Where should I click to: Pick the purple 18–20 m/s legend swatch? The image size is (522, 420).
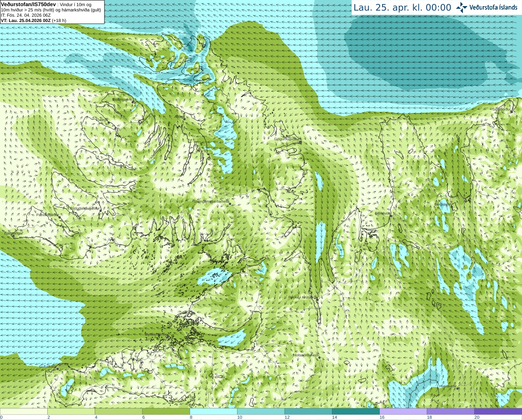[x=450, y=411]
